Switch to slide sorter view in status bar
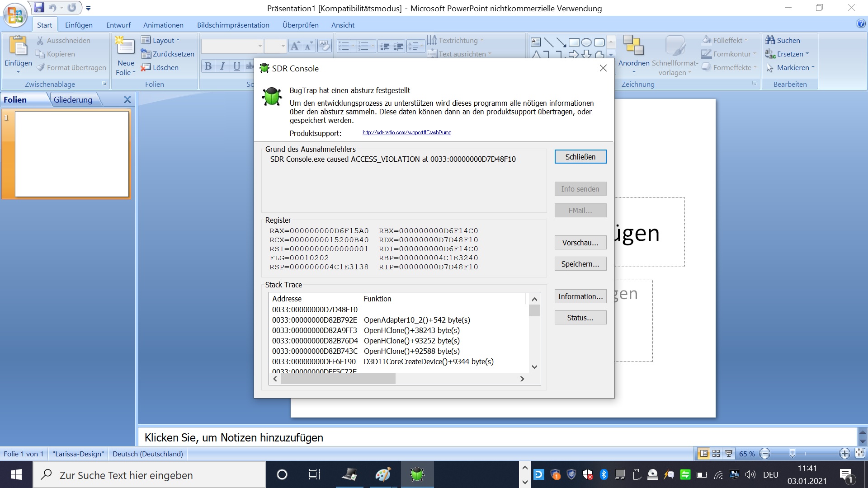 (x=716, y=454)
